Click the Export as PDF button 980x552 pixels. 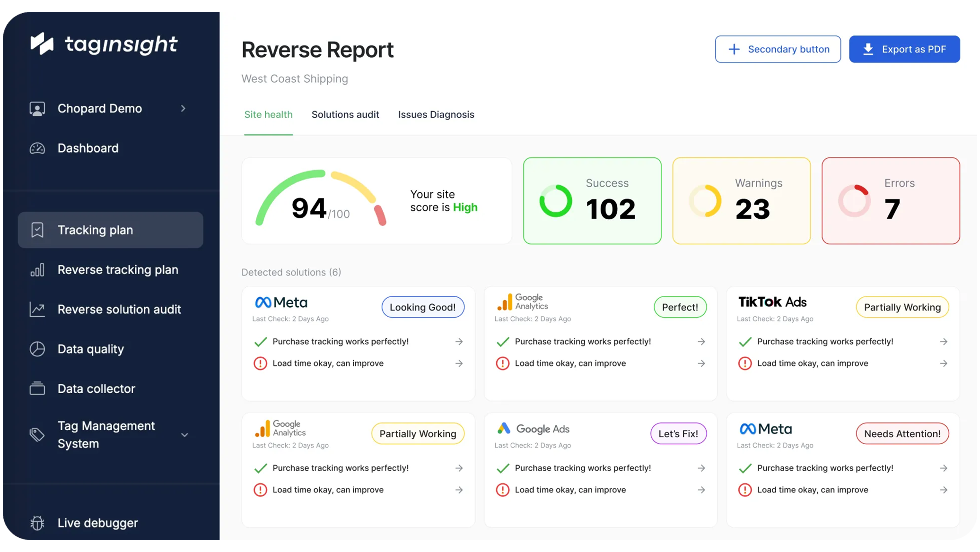coord(904,49)
